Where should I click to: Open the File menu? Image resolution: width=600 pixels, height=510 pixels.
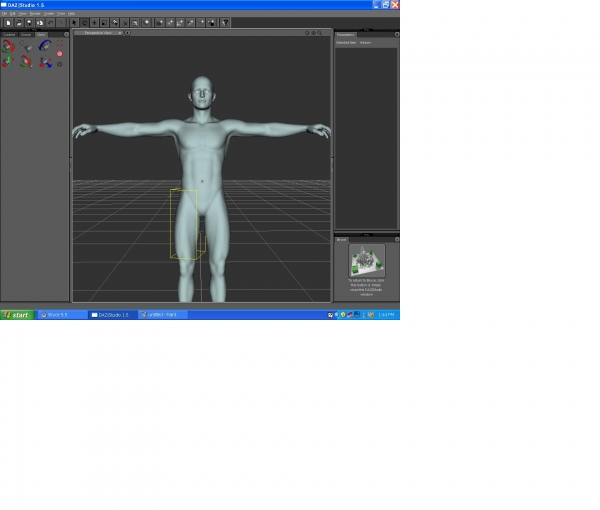coord(4,13)
